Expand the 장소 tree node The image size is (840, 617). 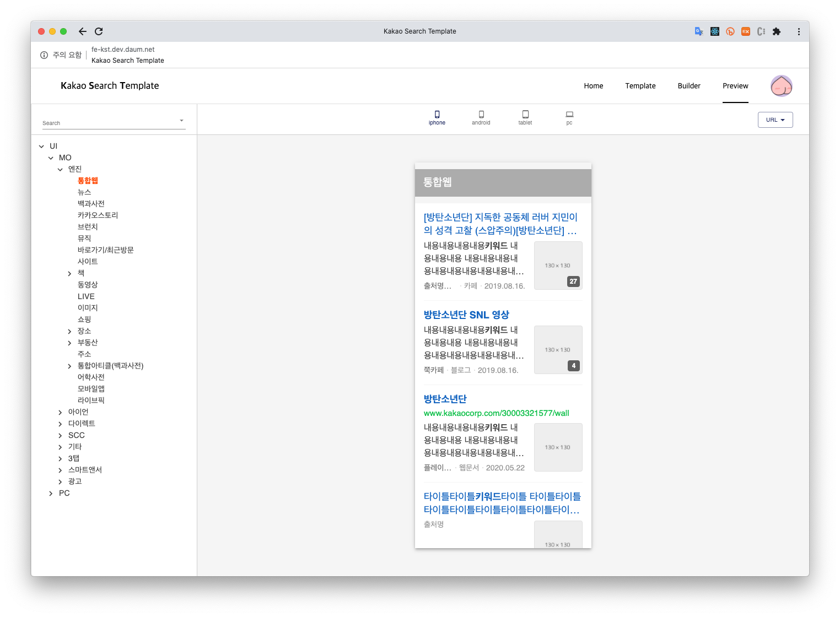(x=69, y=332)
